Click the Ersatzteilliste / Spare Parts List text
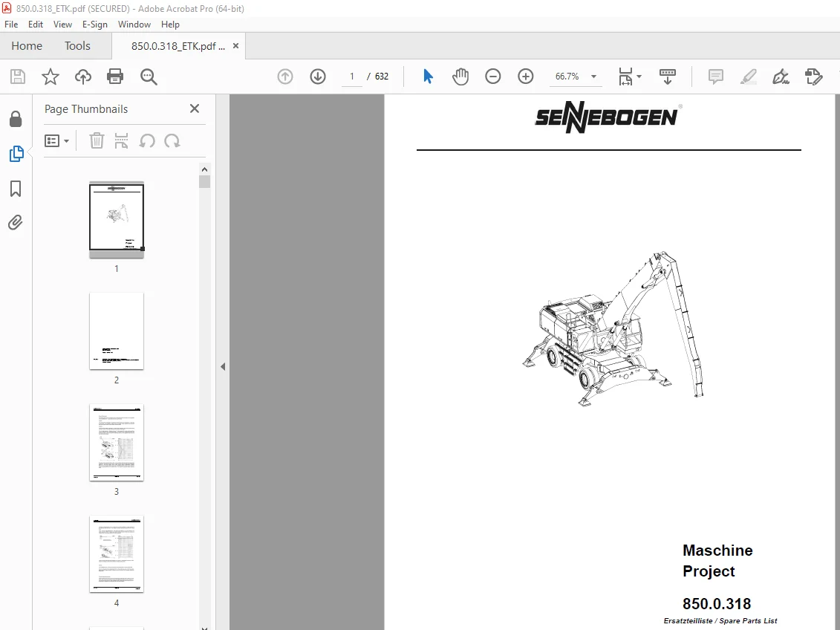 coord(720,621)
